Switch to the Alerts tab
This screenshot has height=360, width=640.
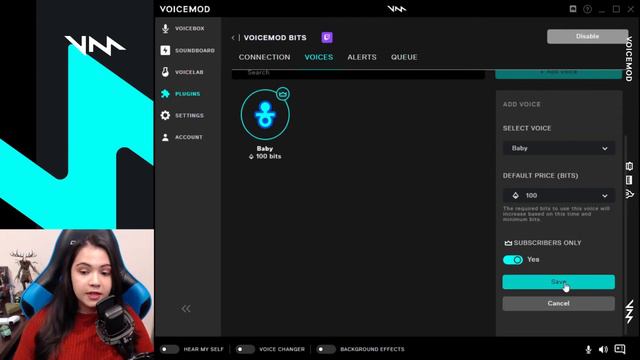pos(362,57)
